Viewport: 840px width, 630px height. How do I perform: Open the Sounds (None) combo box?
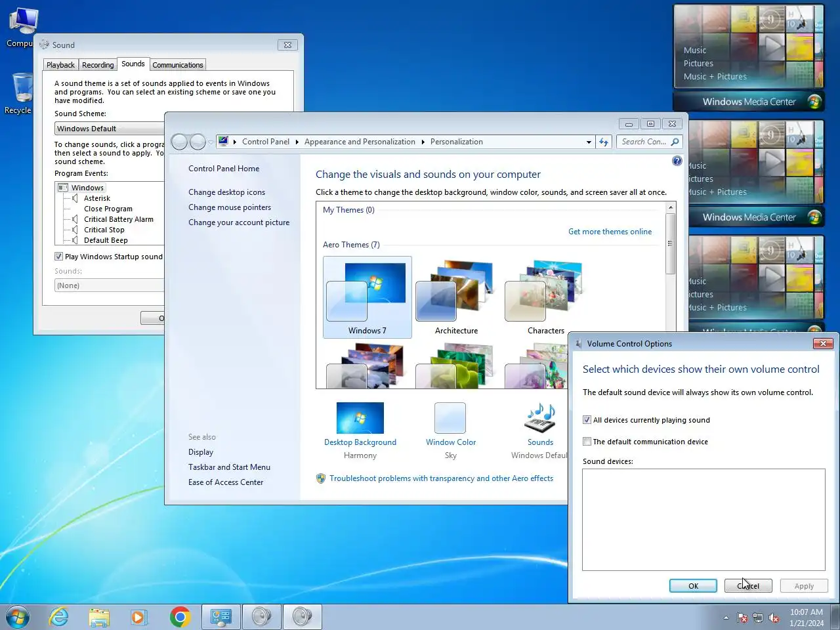[x=110, y=285]
